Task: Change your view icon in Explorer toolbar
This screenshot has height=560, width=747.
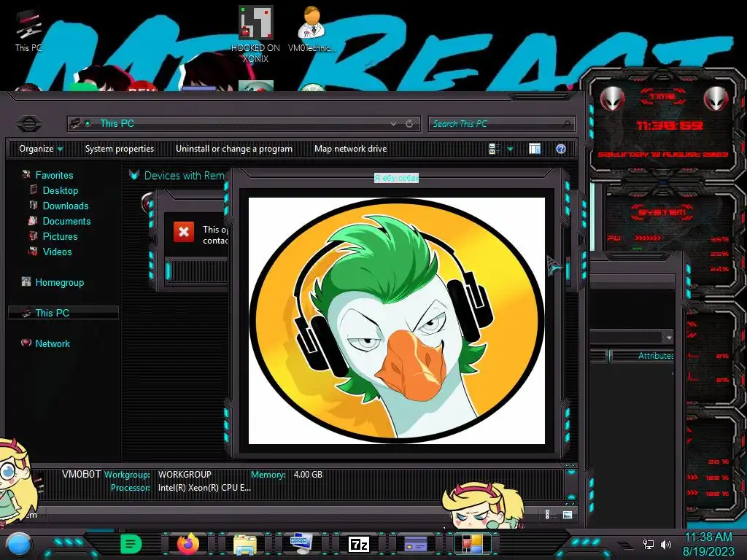Action: pos(494,149)
